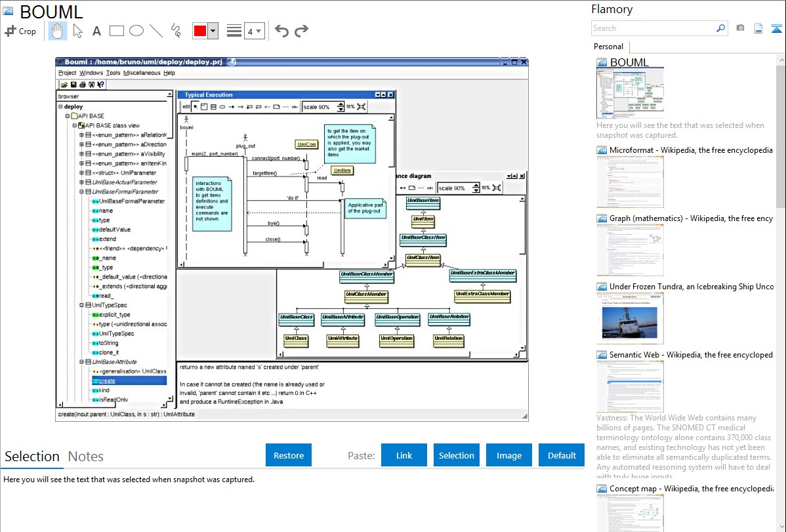
Task: Click the fit-to-window icon in Typical Execution toolbar
Action: click(x=361, y=107)
